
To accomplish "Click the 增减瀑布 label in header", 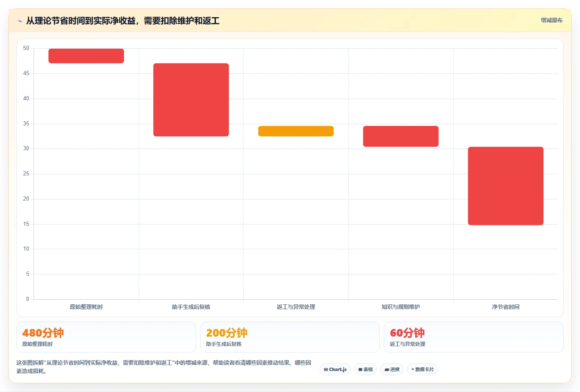I will click(x=551, y=20).
